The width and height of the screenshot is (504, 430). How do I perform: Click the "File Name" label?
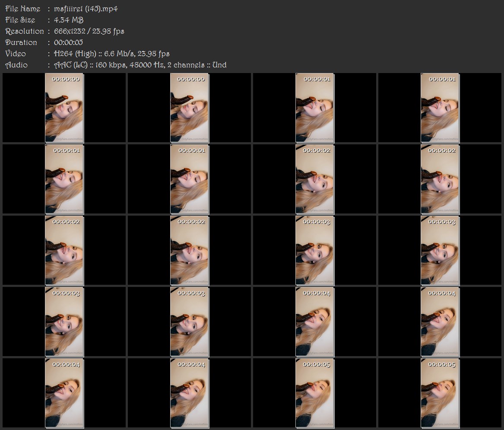pos(23,9)
